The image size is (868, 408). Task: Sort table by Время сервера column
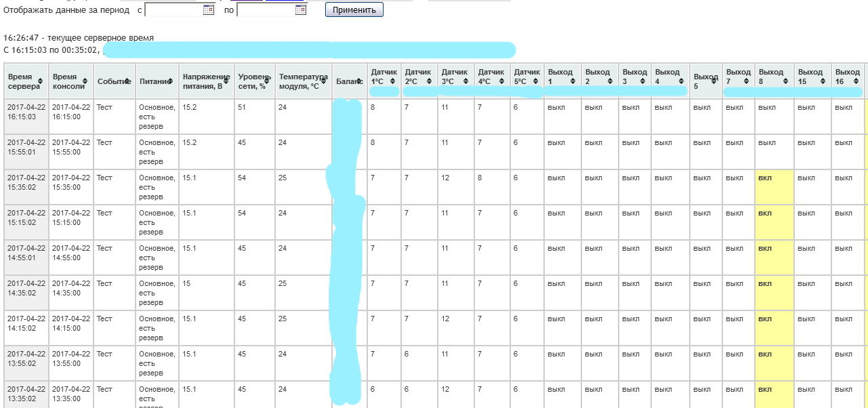26,81
